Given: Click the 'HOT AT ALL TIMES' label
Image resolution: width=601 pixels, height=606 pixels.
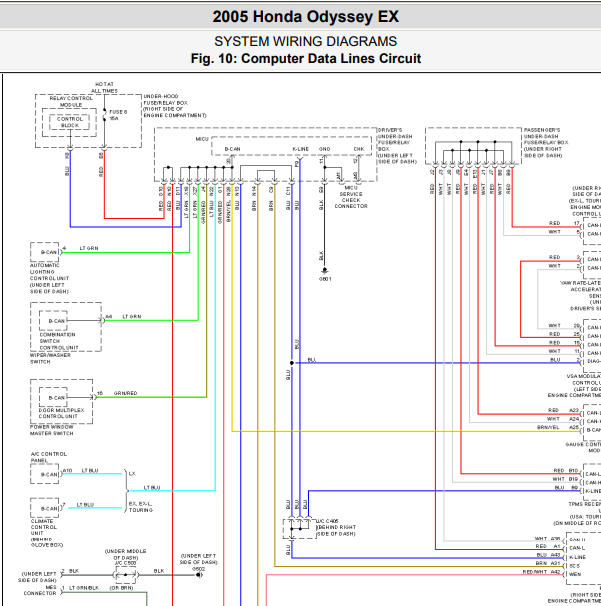Looking at the screenshot, I should coord(104,87).
